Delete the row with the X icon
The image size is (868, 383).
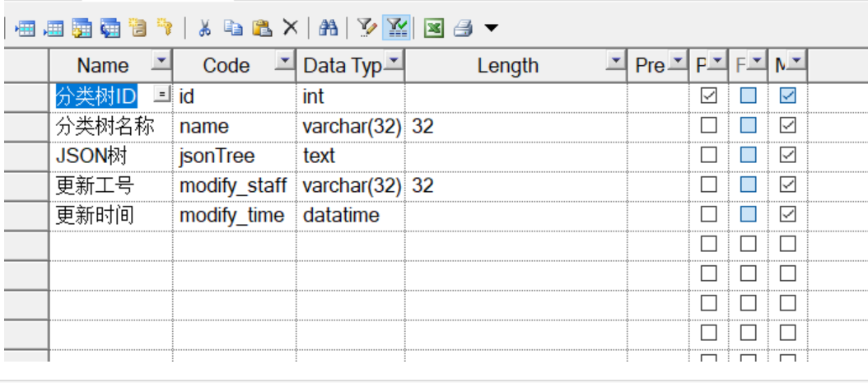[x=290, y=28]
